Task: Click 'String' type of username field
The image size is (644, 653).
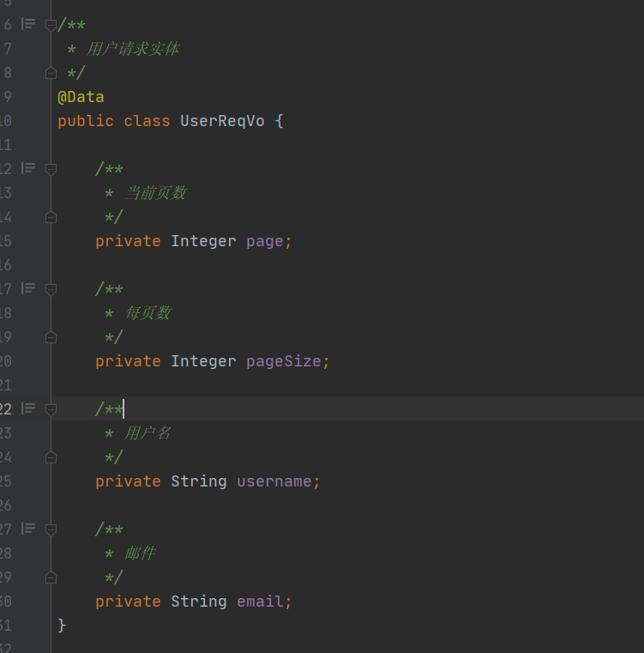Action: [199, 481]
